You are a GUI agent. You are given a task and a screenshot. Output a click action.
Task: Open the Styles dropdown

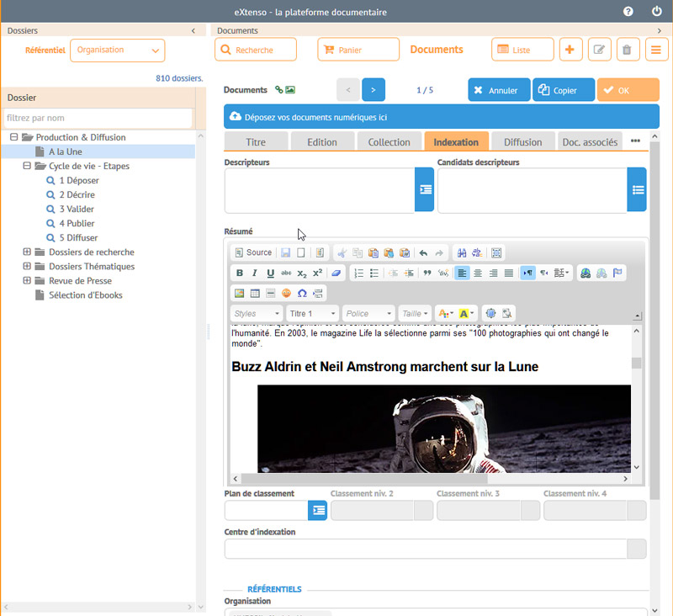coord(257,313)
